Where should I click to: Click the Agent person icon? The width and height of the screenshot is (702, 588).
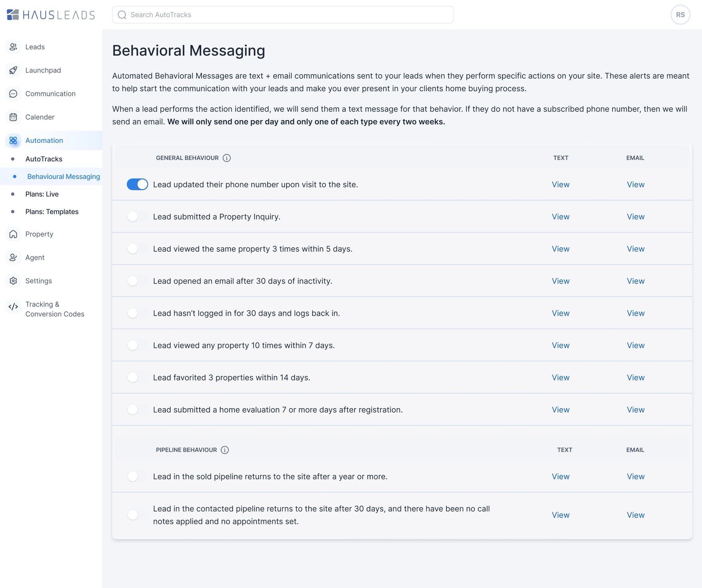(x=13, y=257)
